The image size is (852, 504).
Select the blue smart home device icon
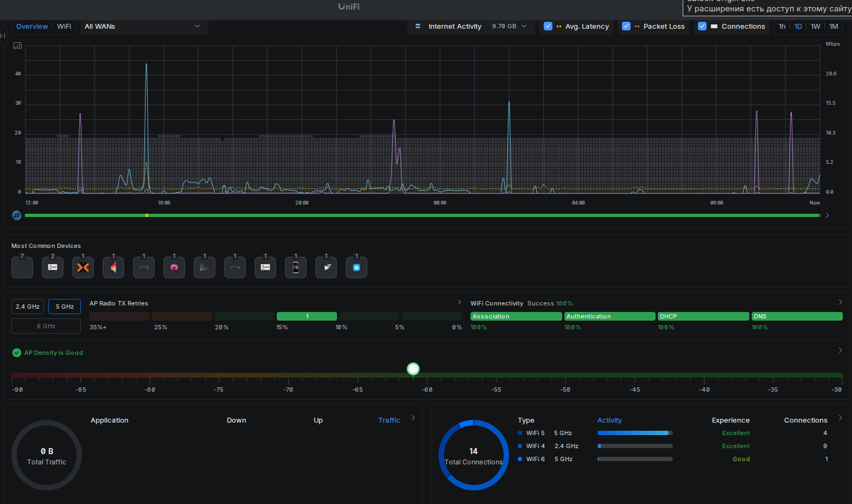pyautogui.click(x=357, y=267)
